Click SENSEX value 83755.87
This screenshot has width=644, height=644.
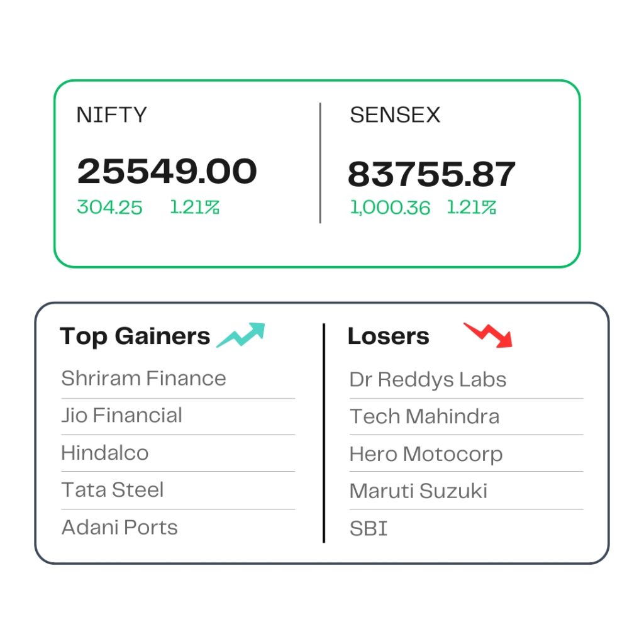[431, 174]
